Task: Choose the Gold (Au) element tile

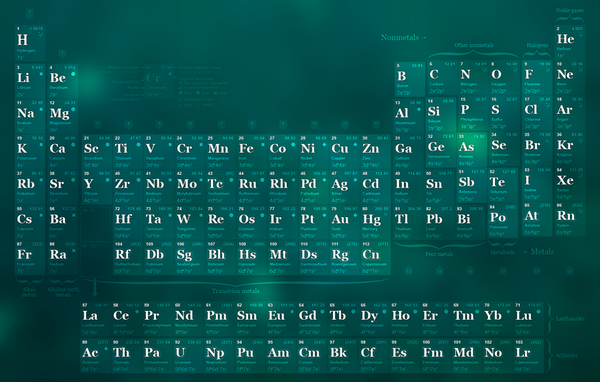Action: point(344,222)
